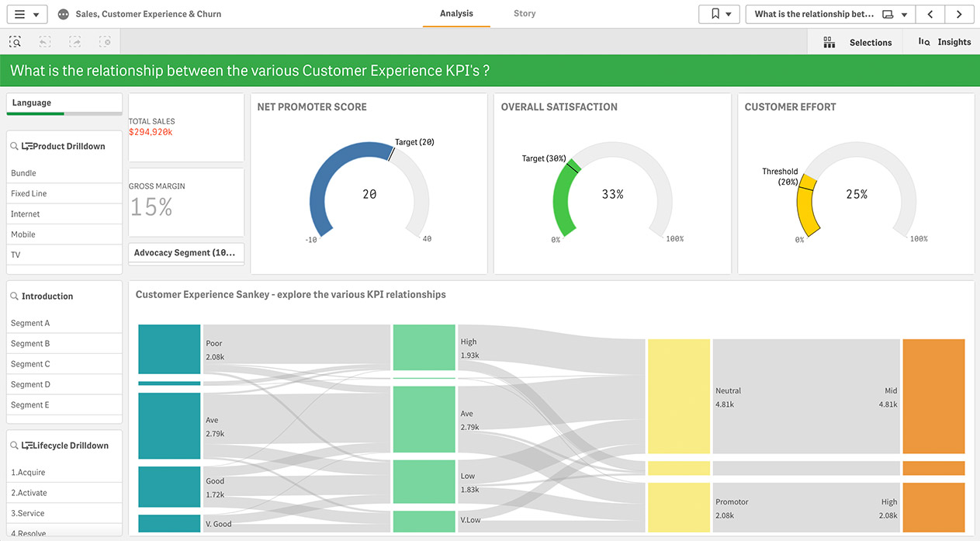980x541 pixels.
Task: Click the bookmark icon
Action: click(x=712, y=13)
